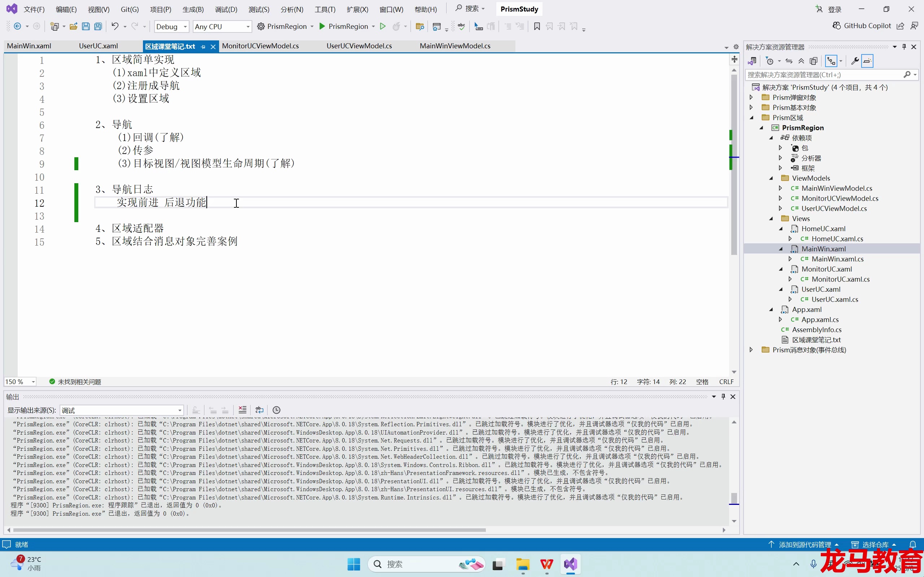Open the Any CPU platform dropdown
924x577 pixels.
click(x=222, y=26)
